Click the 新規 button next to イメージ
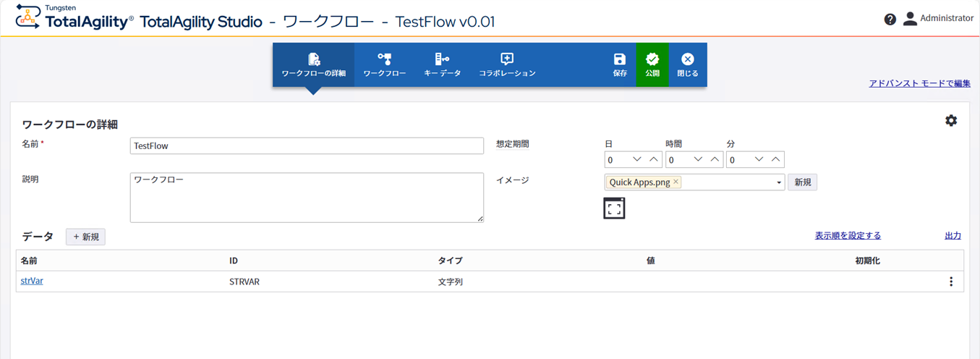Viewport: 980px width, 359px height. (x=803, y=182)
